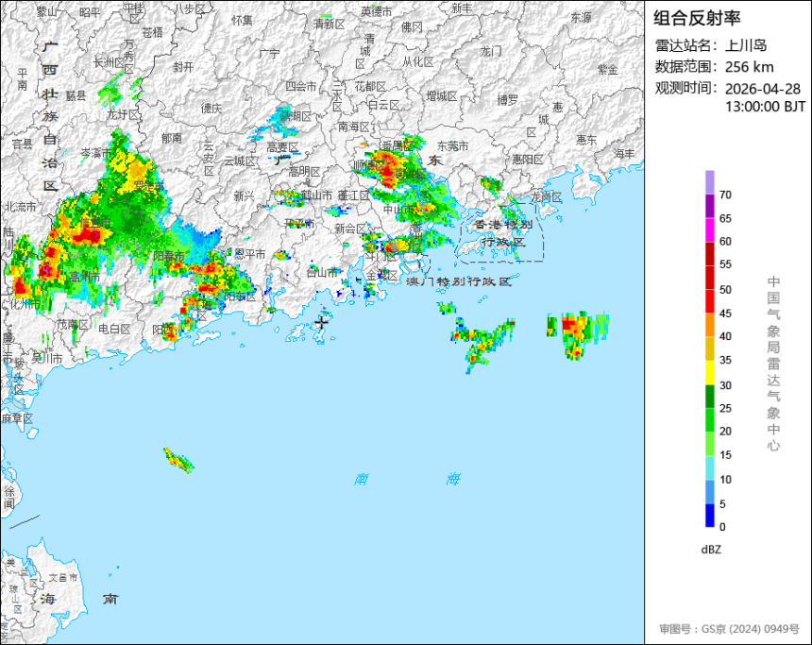
Task: Click the '四会市' map label
Action: [x=301, y=86]
